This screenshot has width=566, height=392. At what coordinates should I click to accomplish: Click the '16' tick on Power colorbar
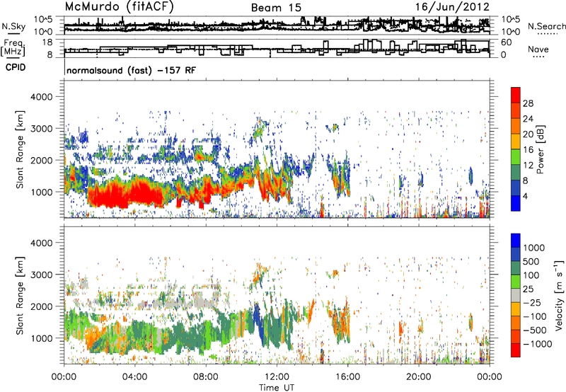(x=528, y=150)
